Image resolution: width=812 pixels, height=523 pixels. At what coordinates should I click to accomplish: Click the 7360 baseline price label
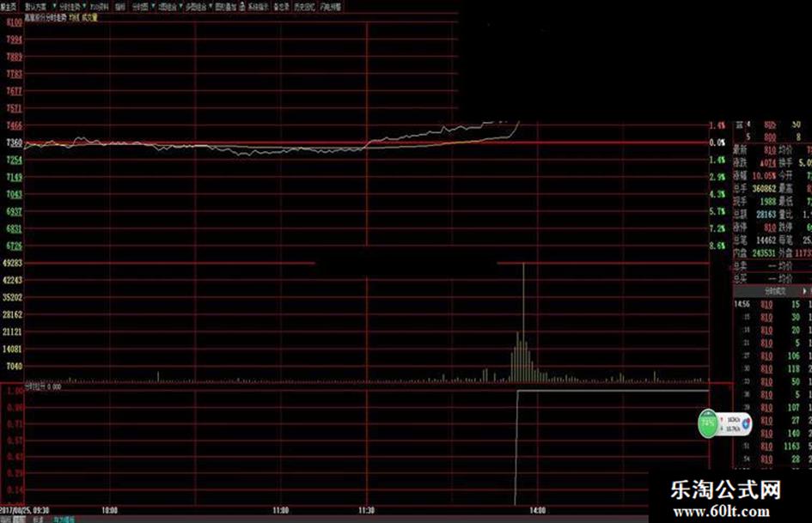(14, 143)
